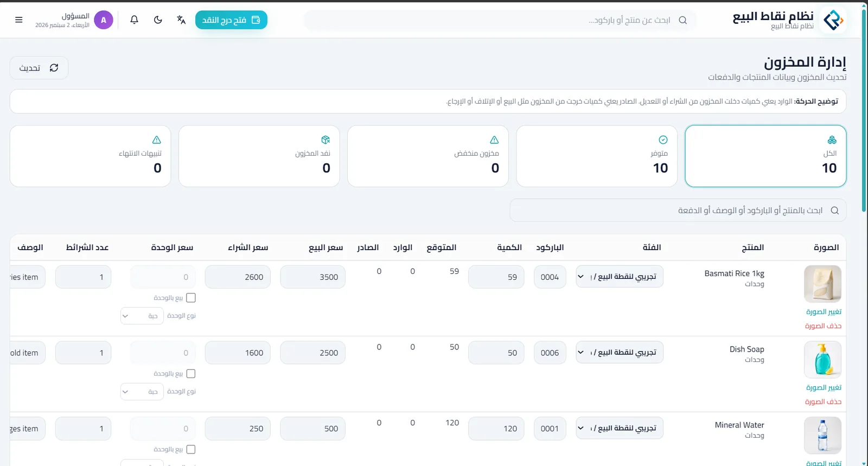Open category dropdown for Dish Soap
Image resolution: width=868 pixels, height=466 pixels.
(x=620, y=353)
